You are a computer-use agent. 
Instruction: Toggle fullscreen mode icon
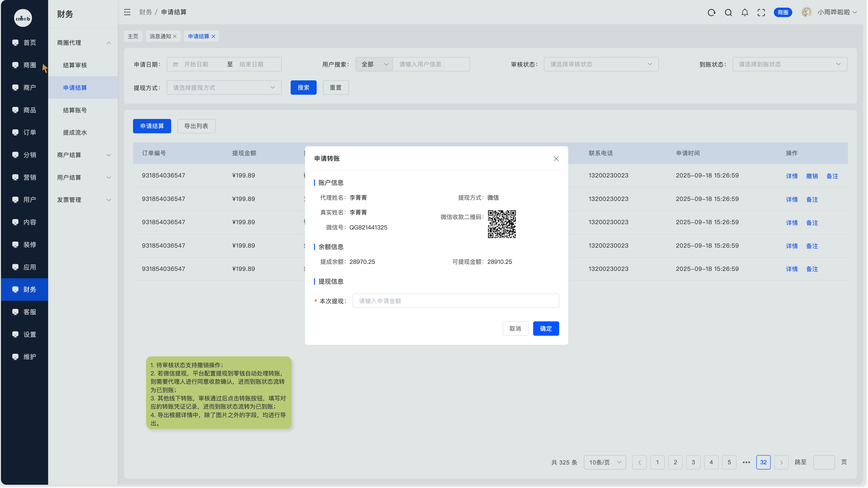pyautogui.click(x=761, y=12)
